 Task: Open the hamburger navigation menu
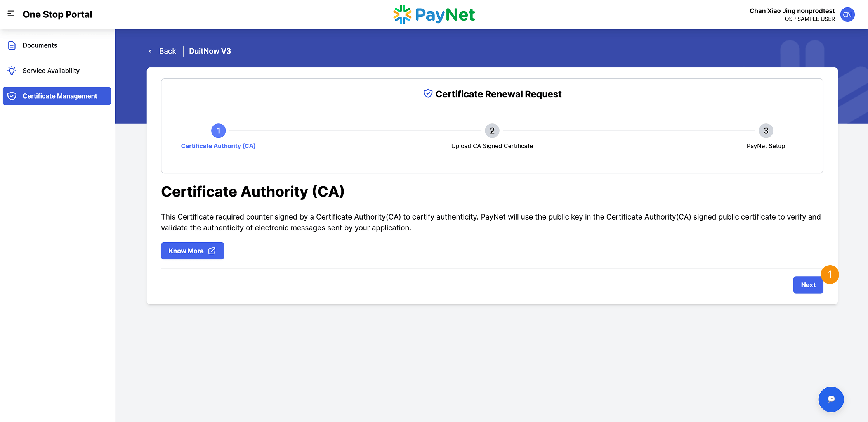(10, 14)
